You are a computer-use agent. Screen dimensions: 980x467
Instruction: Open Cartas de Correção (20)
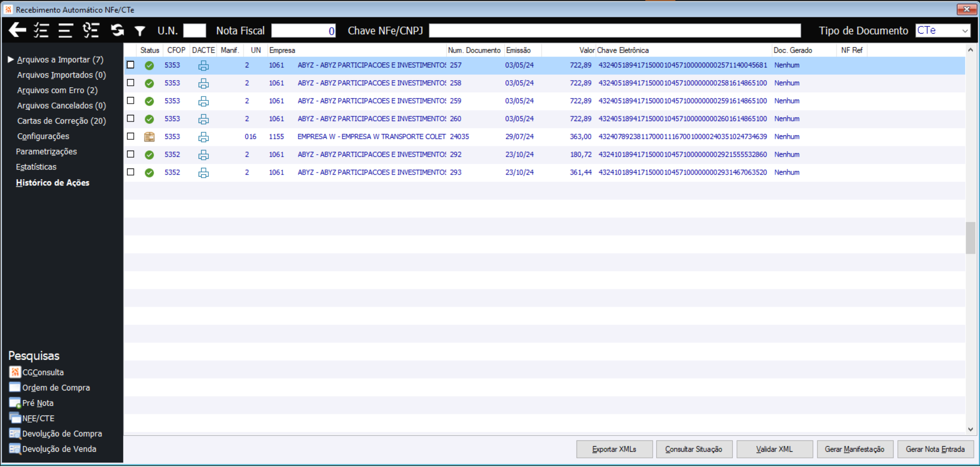pyautogui.click(x=61, y=121)
